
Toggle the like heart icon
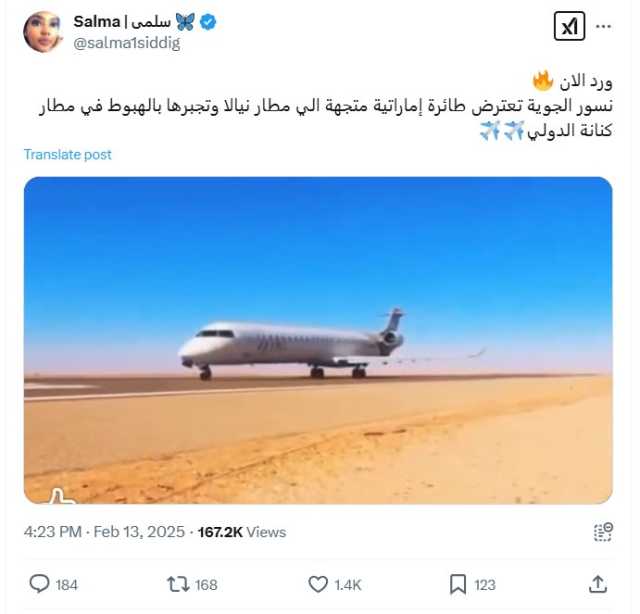(x=318, y=584)
